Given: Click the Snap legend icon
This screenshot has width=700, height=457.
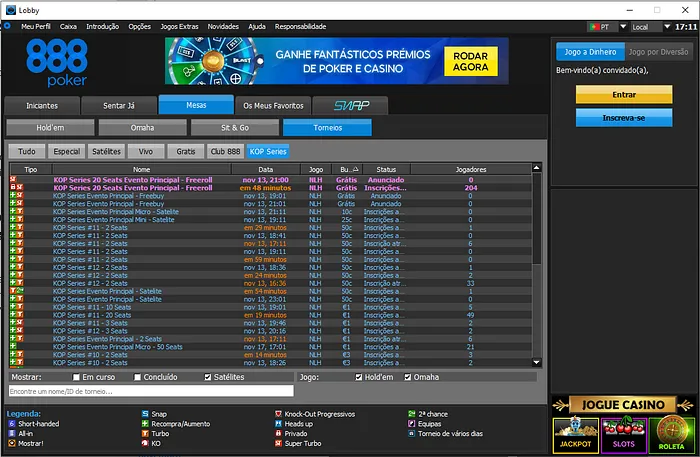Looking at the screenshot, I should 145,414.
